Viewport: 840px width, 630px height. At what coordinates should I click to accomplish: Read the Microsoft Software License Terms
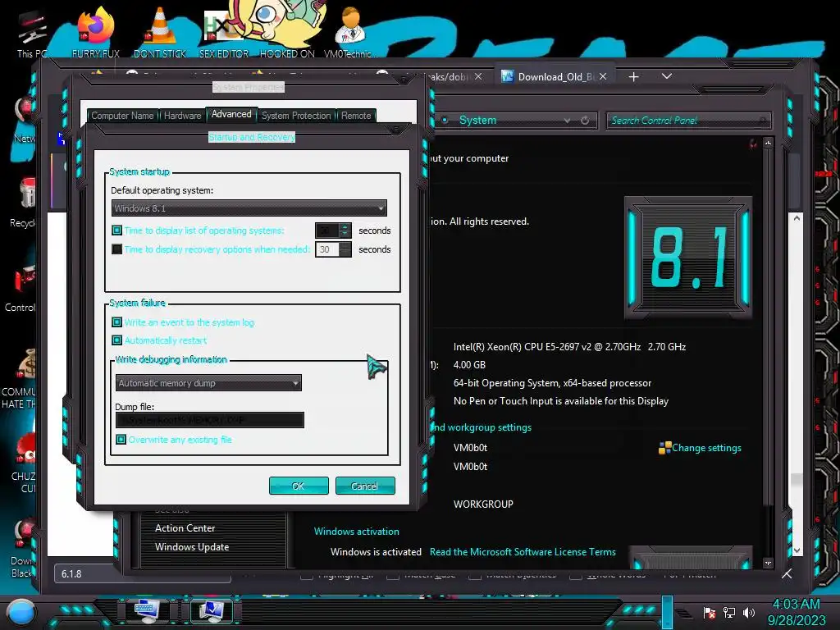point(523,552)
